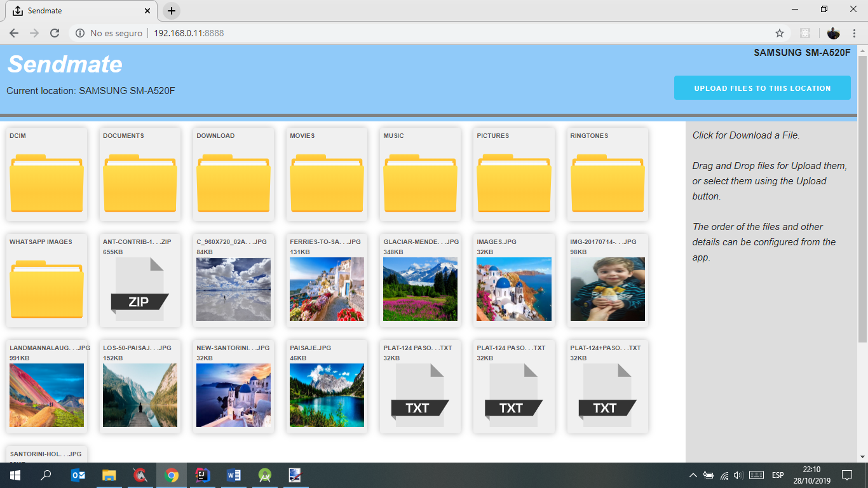The height and width of the screenshot is (488, 868).
Task: Click the browser back arrow
Action: [x=14, y=33]
